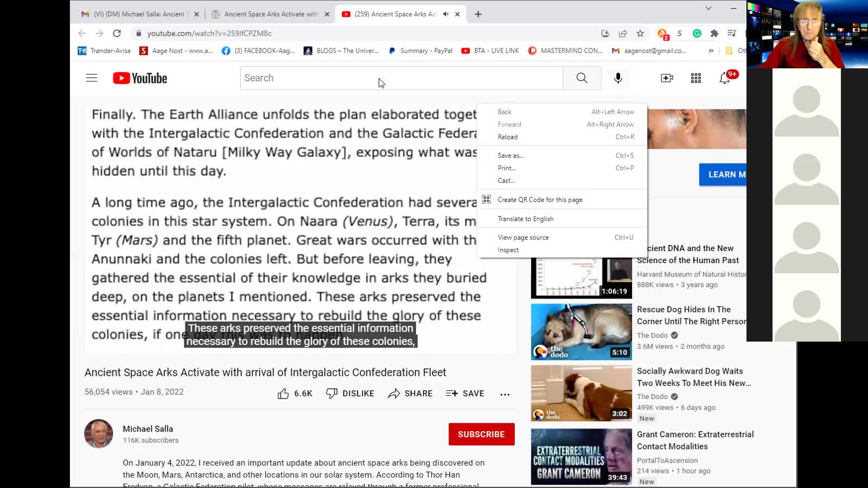868x488 pixels.
Task: Choose Save as... in context menu
Action: 563,155
